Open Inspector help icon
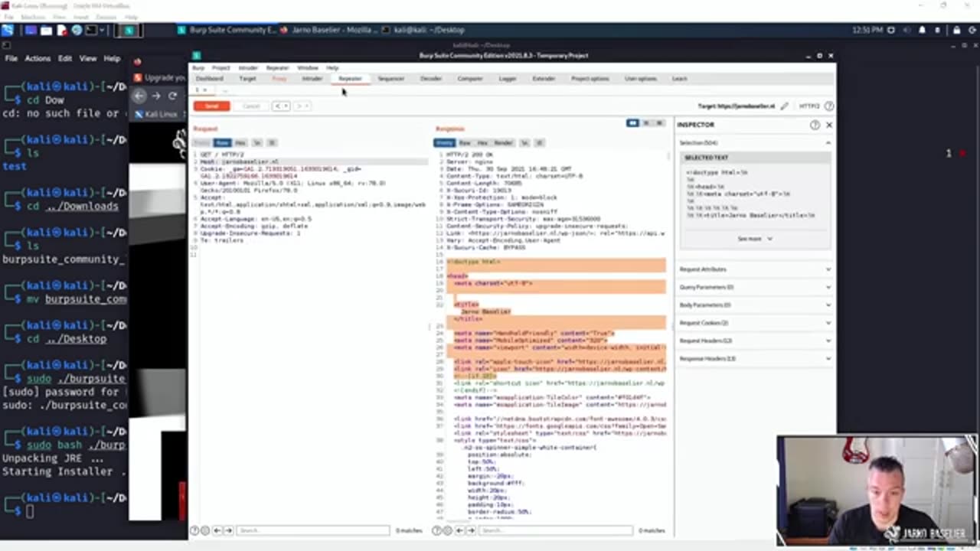 [x=815, y=125]
